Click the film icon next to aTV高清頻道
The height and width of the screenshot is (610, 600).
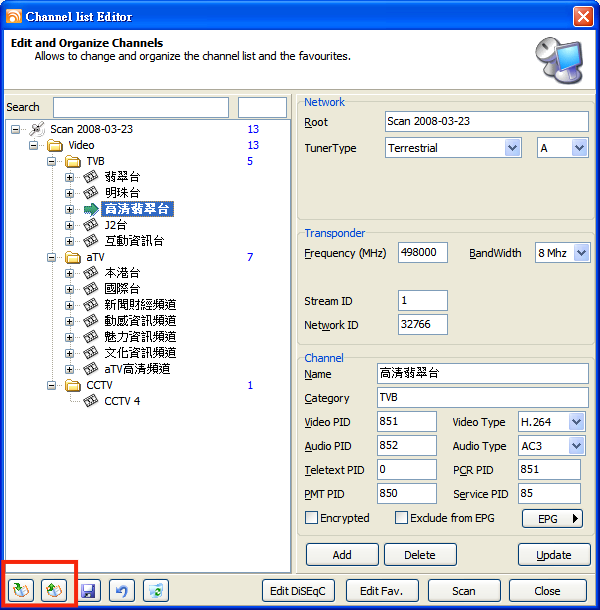pyautogui.click(x=91, y=369)
